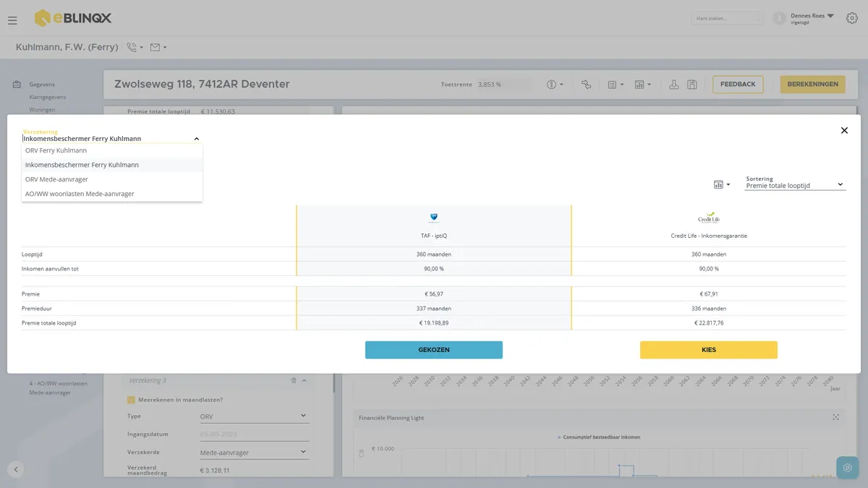Open the FEEDBACK button
The width and height of the screenshot is (868, 488).
pos(738,85)
